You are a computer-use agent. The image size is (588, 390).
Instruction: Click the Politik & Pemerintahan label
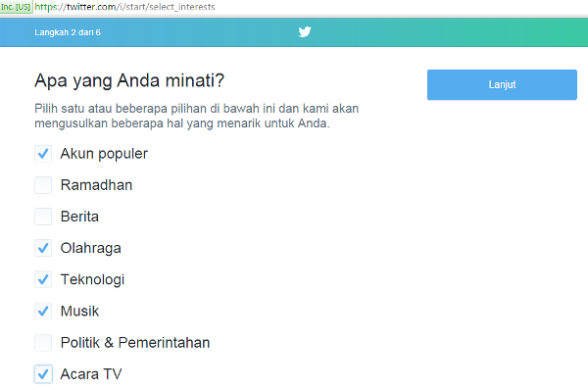pyautogui.click(x=135, y=343)
